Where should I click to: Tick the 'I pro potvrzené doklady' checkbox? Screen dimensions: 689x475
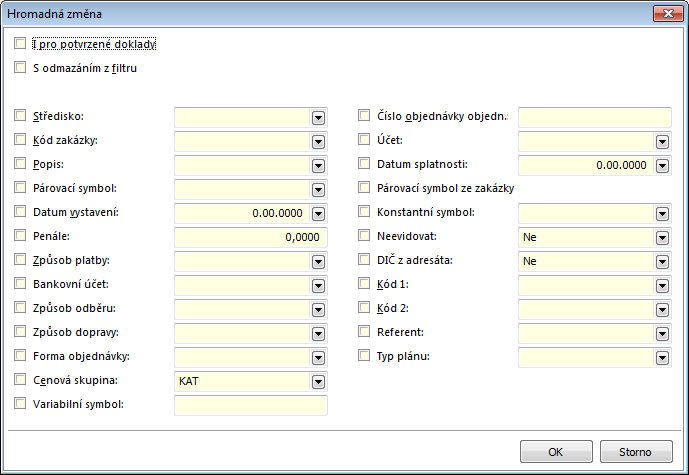(21, 44)
